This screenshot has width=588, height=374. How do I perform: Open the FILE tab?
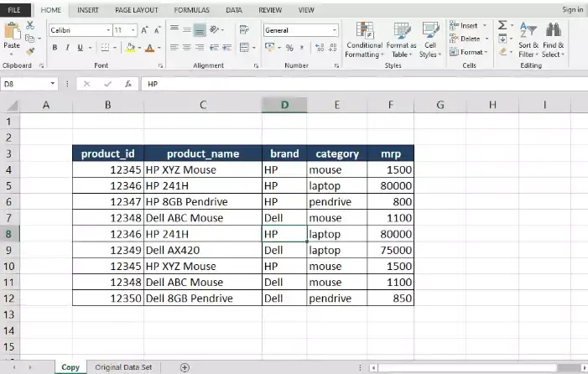(14, 10)
